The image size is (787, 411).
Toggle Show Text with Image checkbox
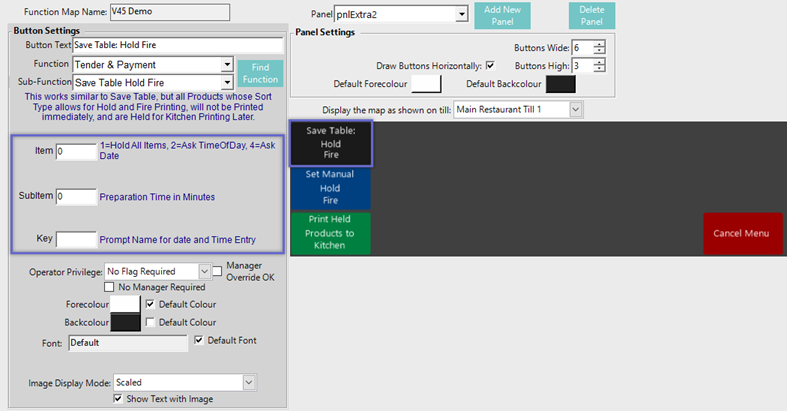point(118,398)
